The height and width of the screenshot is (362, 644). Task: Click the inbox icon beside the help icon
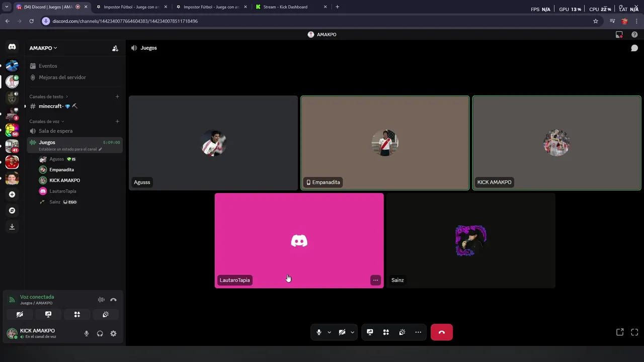click(x=619, y=35)
